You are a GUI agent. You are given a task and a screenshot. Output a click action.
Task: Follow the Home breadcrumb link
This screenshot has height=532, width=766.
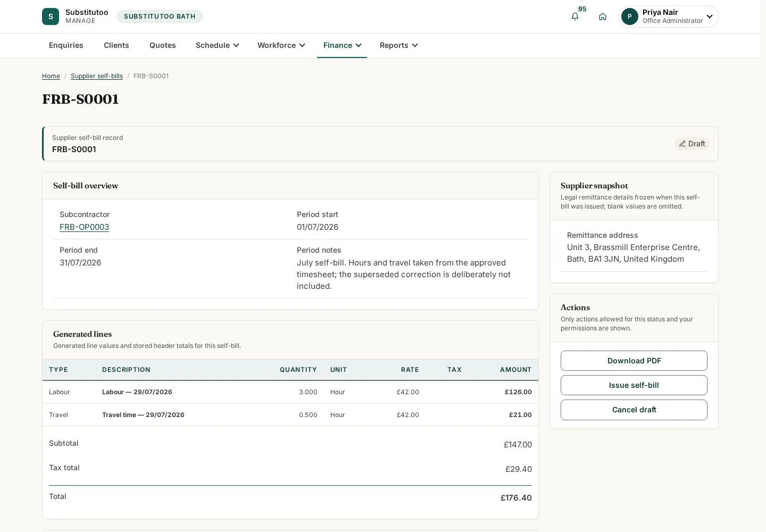(51, 76)
